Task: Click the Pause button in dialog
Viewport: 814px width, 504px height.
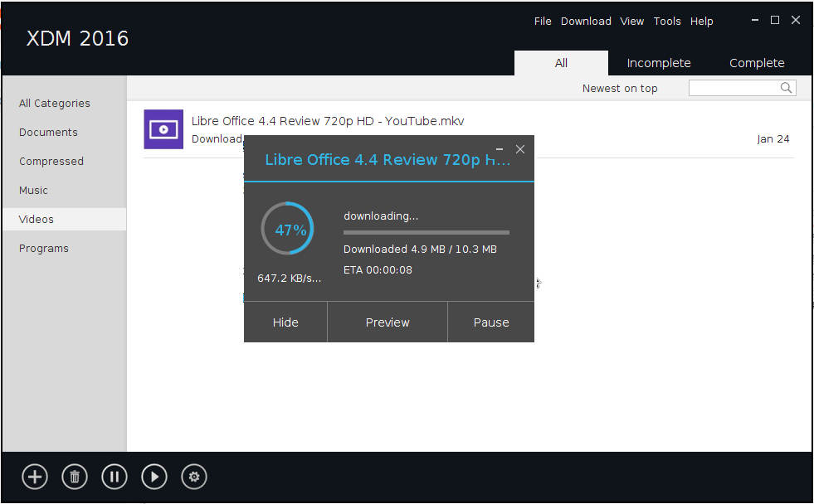Action: (x=491, y=322)
